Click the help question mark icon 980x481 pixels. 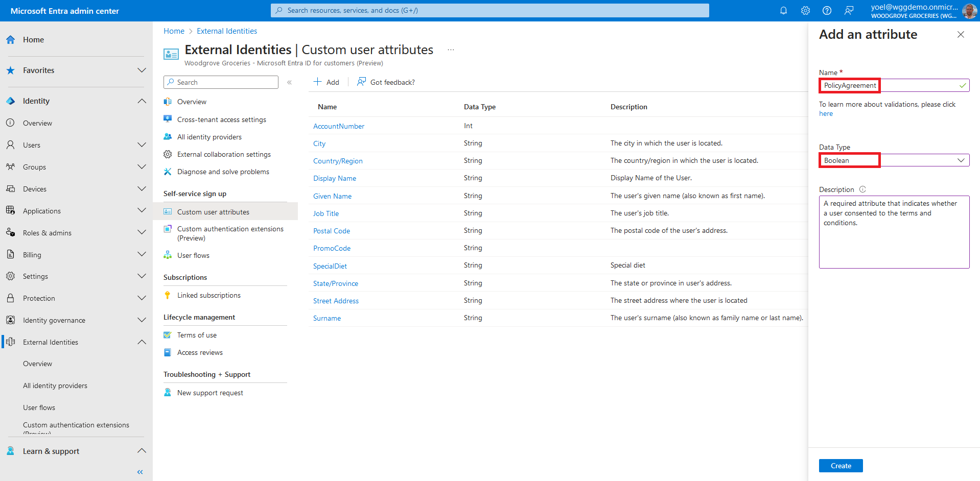(x=827, y=11)
